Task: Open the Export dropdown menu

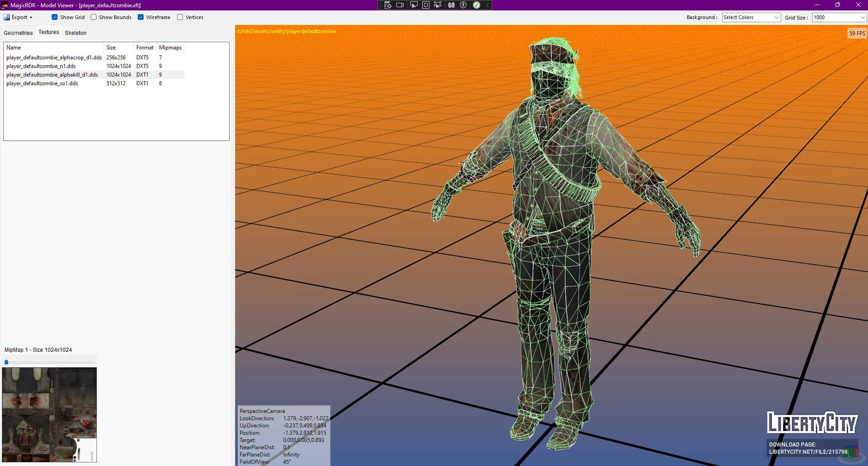Action: click(19, 17)
